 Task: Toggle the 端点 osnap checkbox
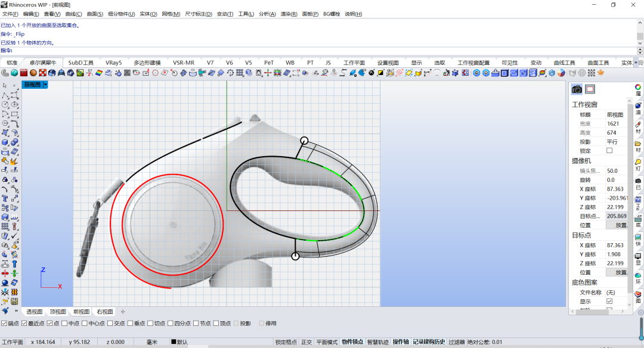(x=4, y=324)
